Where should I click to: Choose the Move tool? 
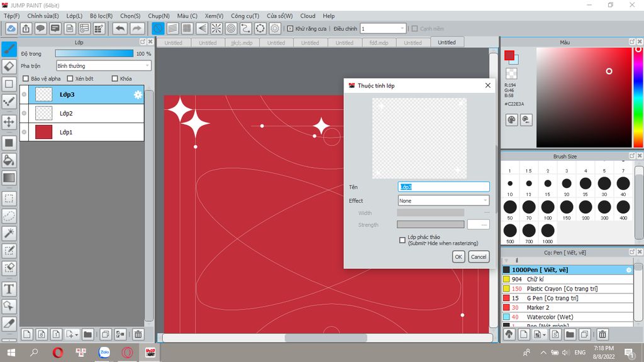(9, 122)
